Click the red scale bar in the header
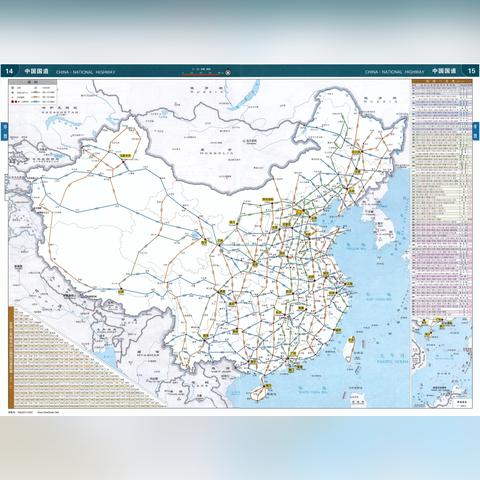This screenshot has width=480, height=480. click(202, 74)
